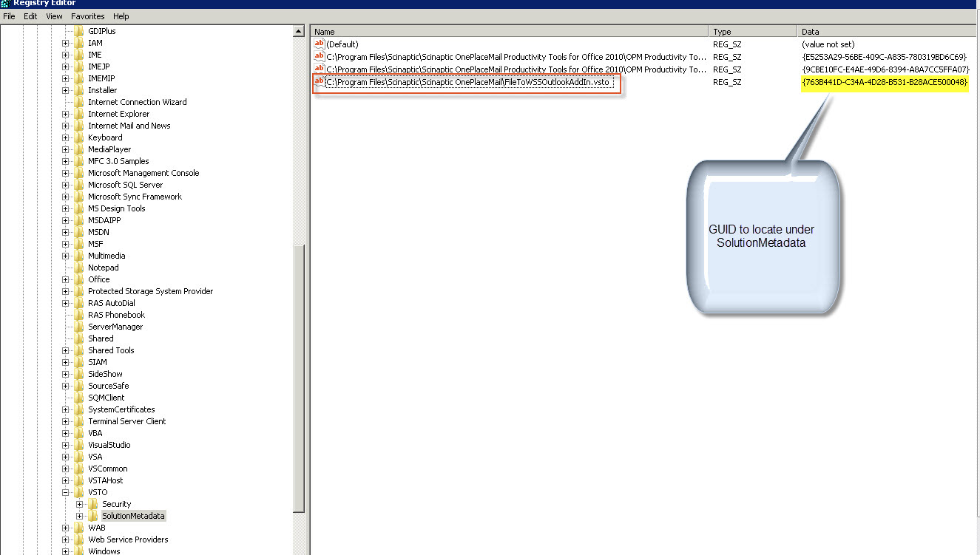Select the Internet Mail and News key

(129, 126)
